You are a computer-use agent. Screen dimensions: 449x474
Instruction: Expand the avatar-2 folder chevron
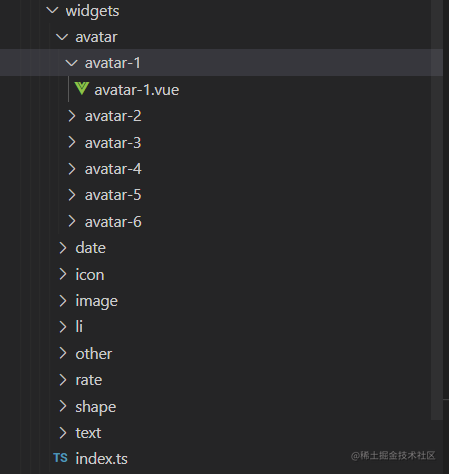(72, 116)
